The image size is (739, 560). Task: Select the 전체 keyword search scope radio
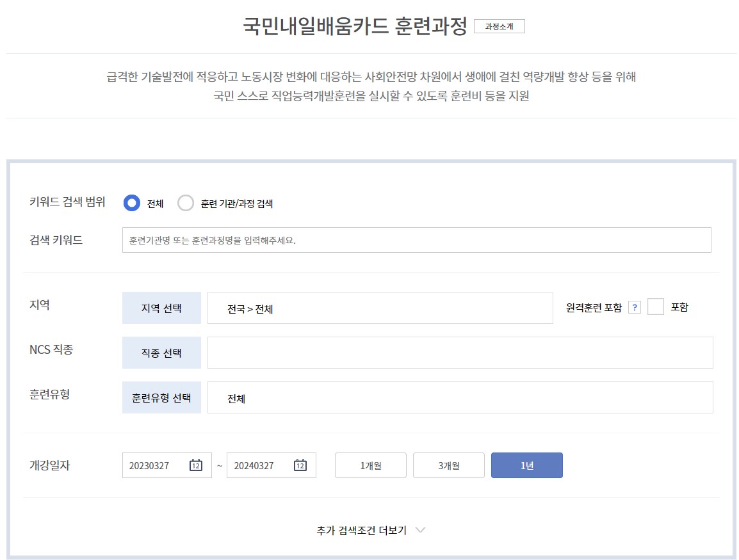coord(131,203)
